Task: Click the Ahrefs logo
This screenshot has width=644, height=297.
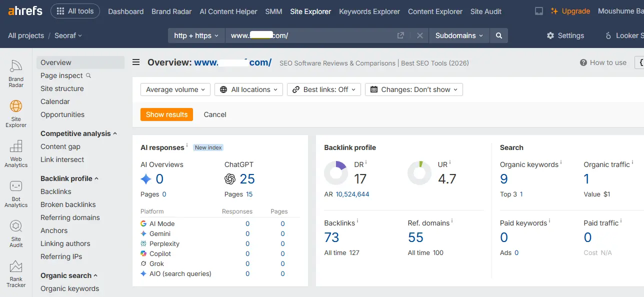Action: (25, 11)
